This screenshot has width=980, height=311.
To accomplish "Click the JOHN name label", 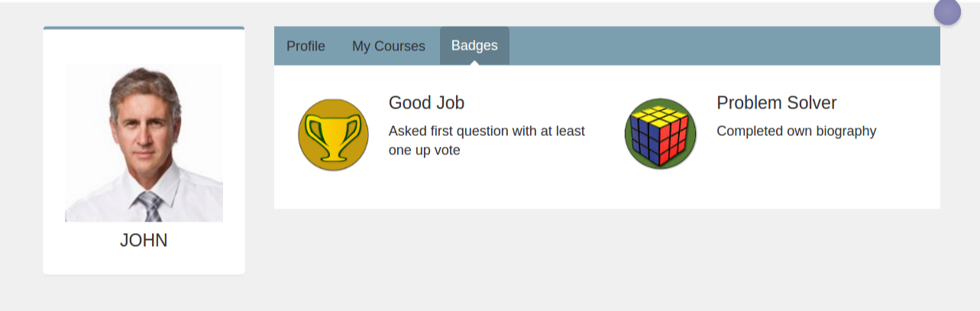I will pyautogui.click(x=144, y=241).
